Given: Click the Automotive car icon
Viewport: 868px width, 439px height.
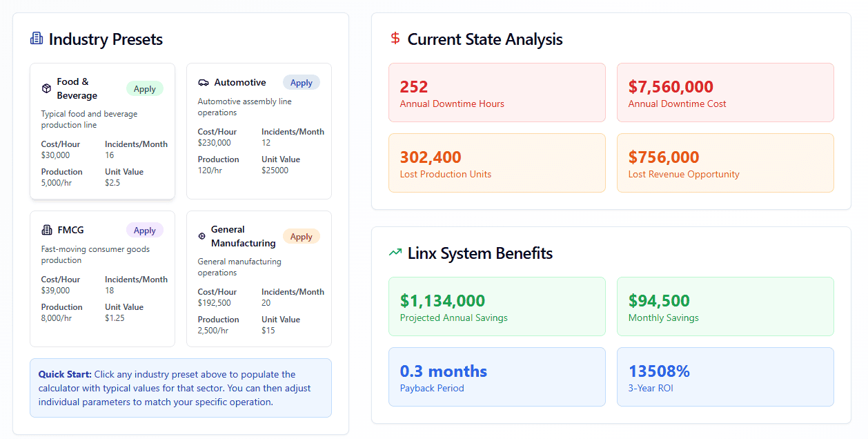Looking at the screenshot, I should pyautogui.click(x=203, y=83).
